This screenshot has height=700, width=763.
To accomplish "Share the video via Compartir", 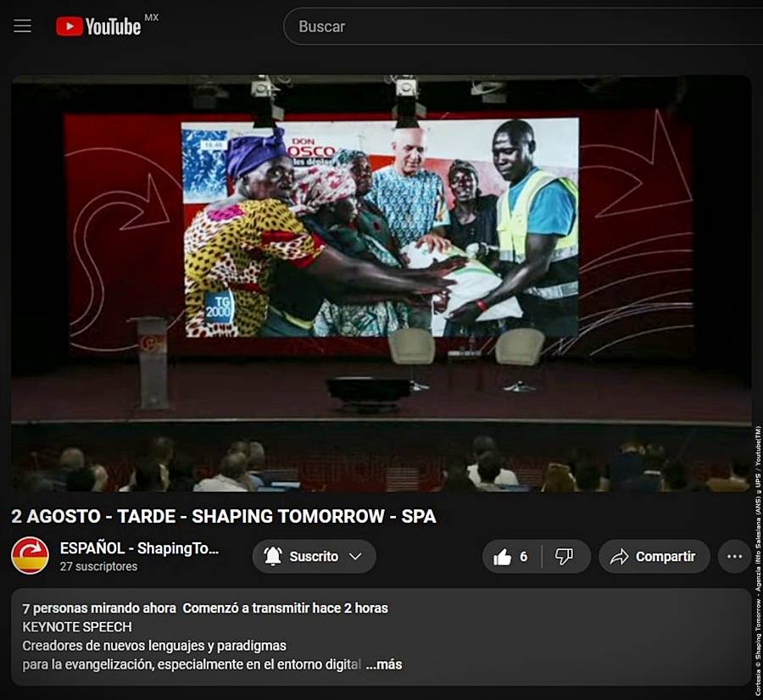I will point(654,557).
